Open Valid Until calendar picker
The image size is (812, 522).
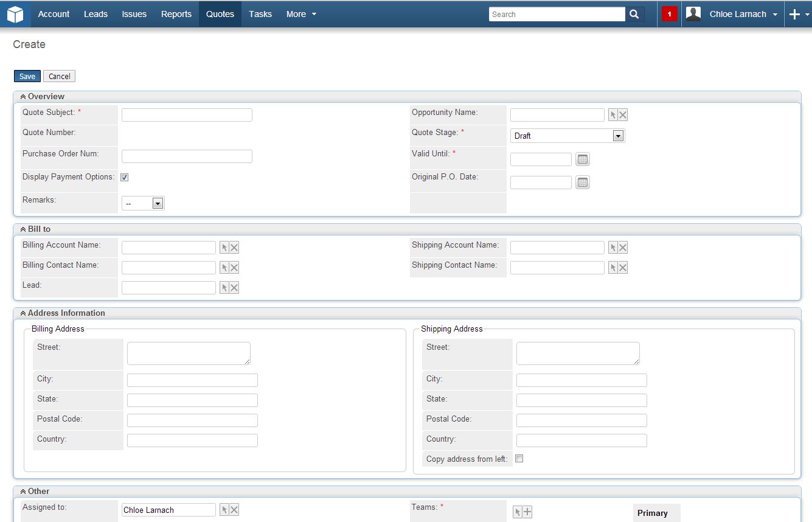pyautogui.click(x=582, y=159)
